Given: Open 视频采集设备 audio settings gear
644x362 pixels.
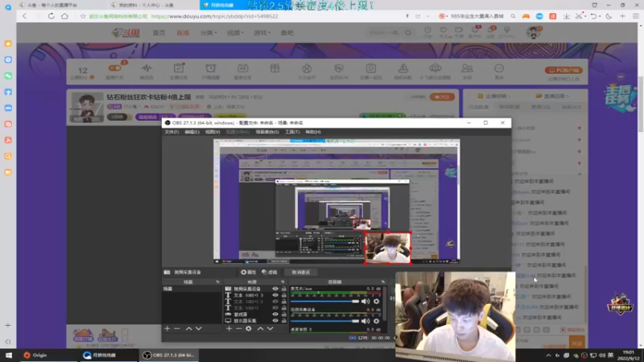Looking at the screenshot, I should click(376, 321).
